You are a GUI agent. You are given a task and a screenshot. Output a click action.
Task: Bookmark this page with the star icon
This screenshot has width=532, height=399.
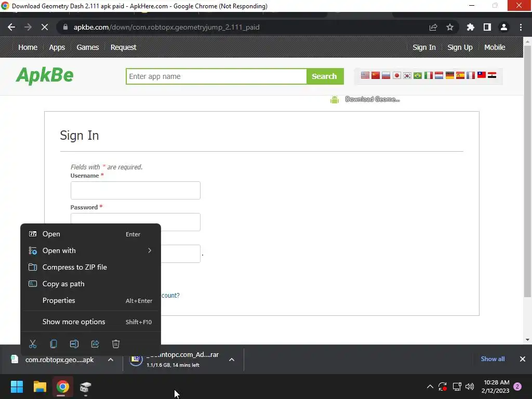point(449,27)
